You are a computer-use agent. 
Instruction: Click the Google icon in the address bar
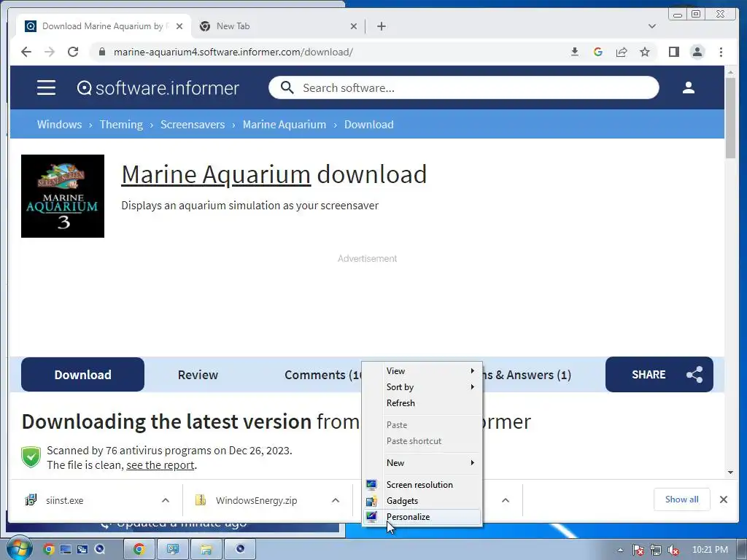[x=598, y=52]
